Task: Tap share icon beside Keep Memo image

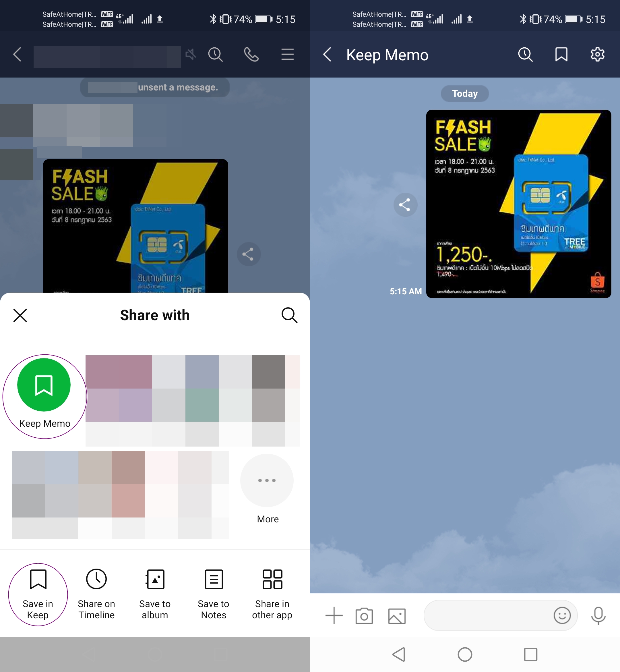Action: pyautogui.click(x=405, y=205)
